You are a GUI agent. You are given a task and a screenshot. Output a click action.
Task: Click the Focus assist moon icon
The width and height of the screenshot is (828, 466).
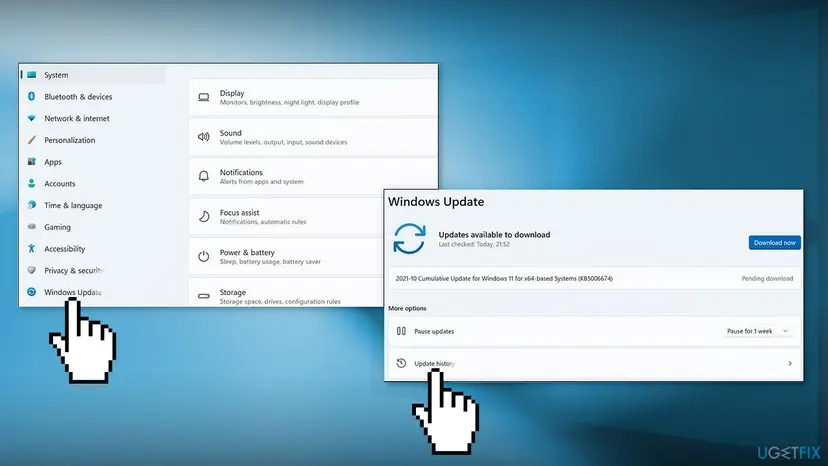[204, 217]
